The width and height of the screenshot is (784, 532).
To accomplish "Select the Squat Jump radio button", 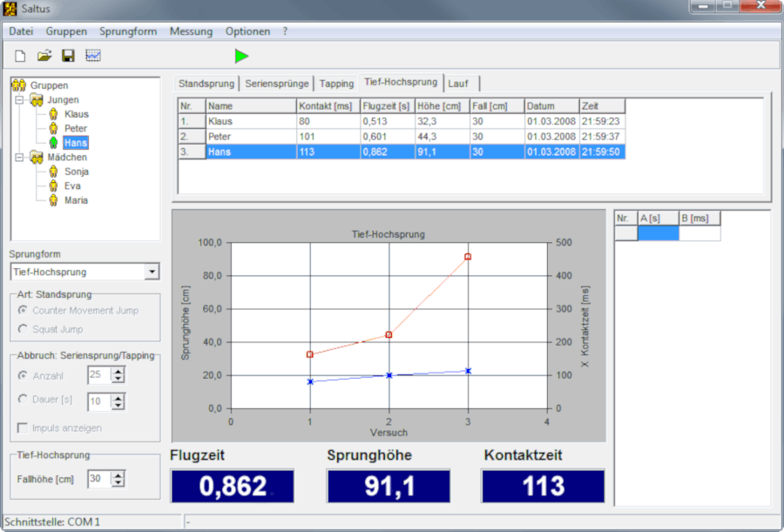I will (x=23, y=329).
